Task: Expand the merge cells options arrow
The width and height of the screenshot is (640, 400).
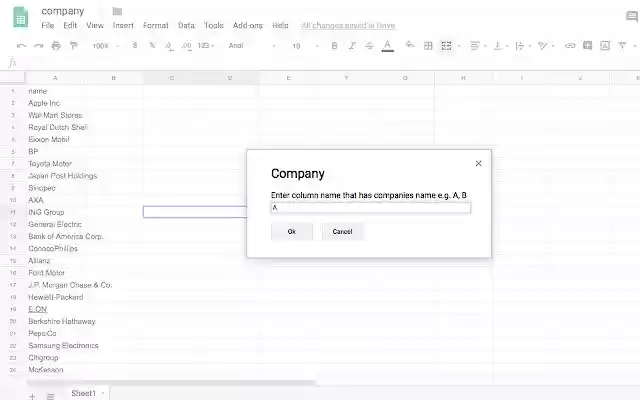Action: tap(459, 46)
